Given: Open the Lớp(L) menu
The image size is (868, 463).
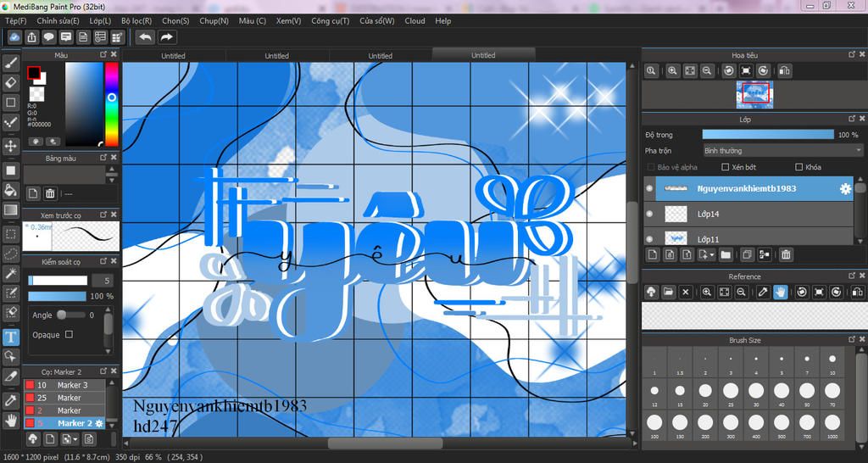Looking at the screenshot, I should pyautogui.click(x=100, y=21).
